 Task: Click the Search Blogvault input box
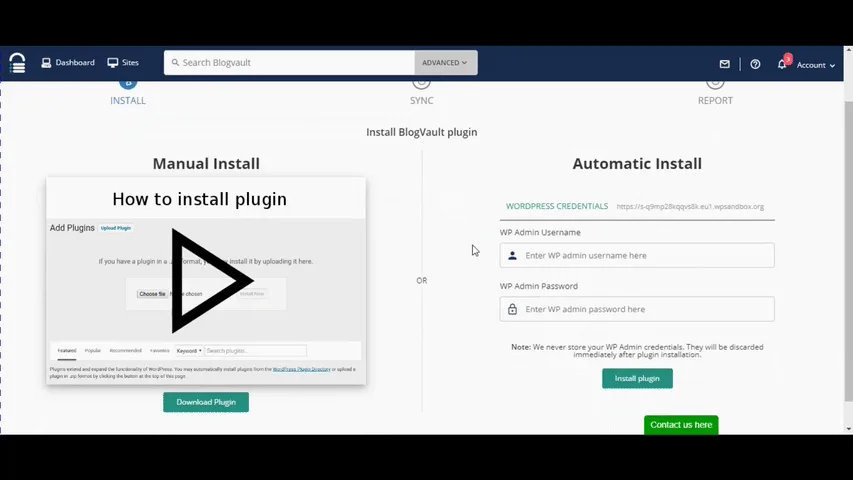click(289, 63)
